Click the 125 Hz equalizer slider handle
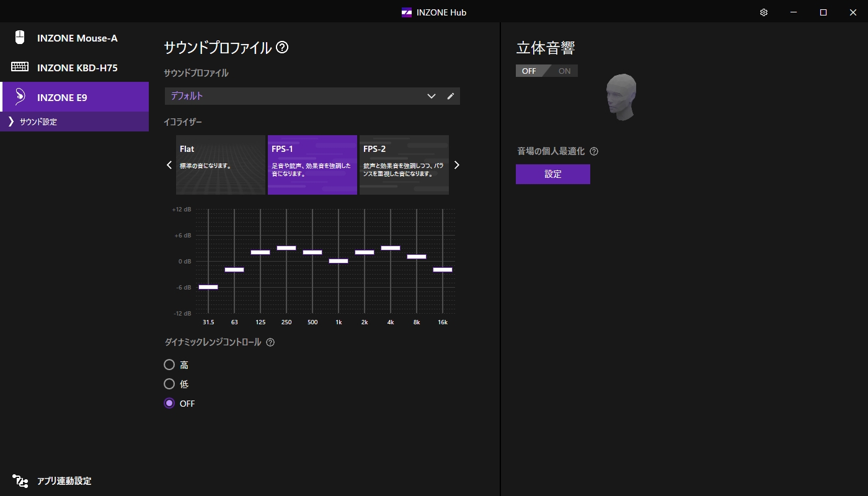 260,252
